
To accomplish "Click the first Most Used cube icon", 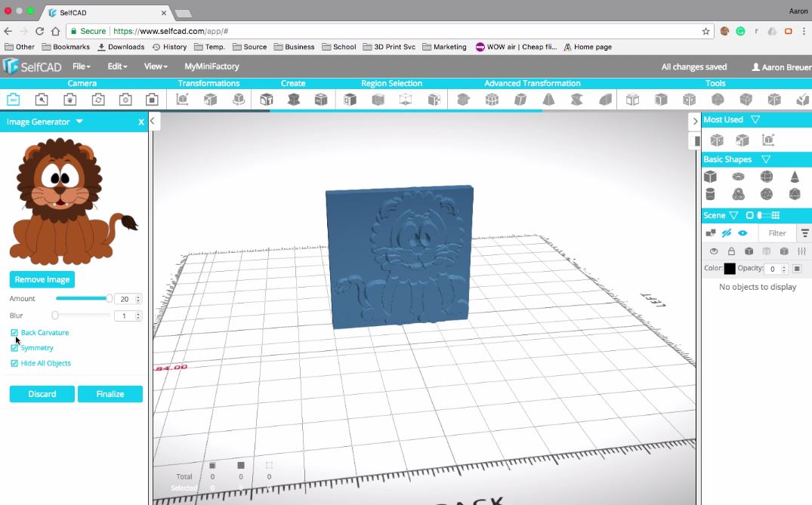I will pos(717,140).
